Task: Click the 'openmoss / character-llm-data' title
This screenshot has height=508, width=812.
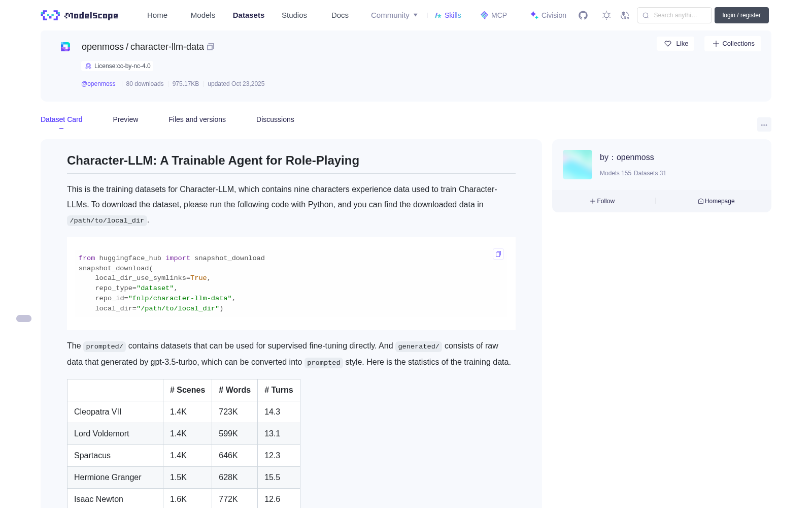Action: (143, 47)
